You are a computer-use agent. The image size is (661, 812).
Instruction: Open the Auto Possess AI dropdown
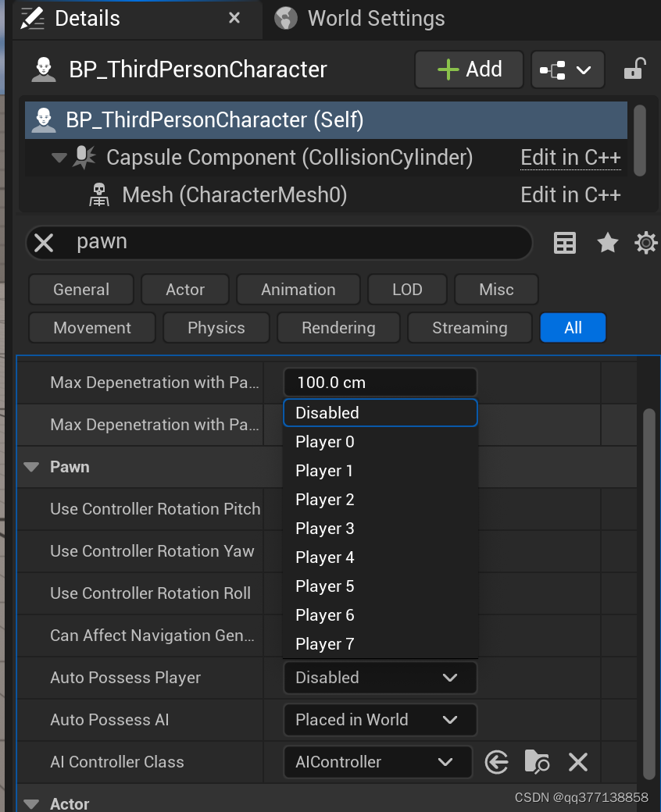pyautogui.click(x=381, y=720)
